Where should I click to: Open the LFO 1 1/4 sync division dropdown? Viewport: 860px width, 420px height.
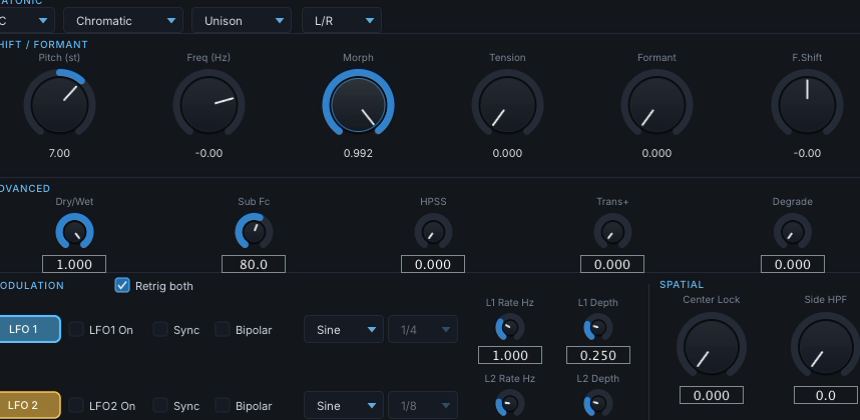click(422, 330)
